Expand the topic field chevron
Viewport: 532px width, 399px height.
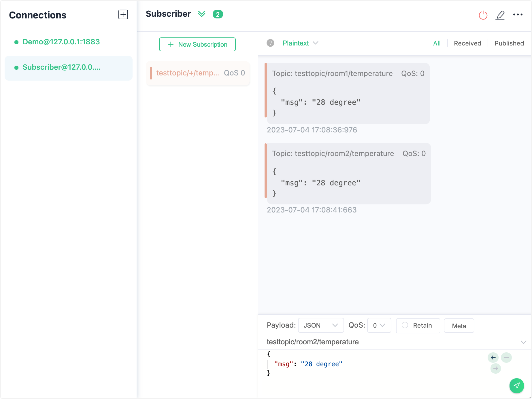coord(523,342)
